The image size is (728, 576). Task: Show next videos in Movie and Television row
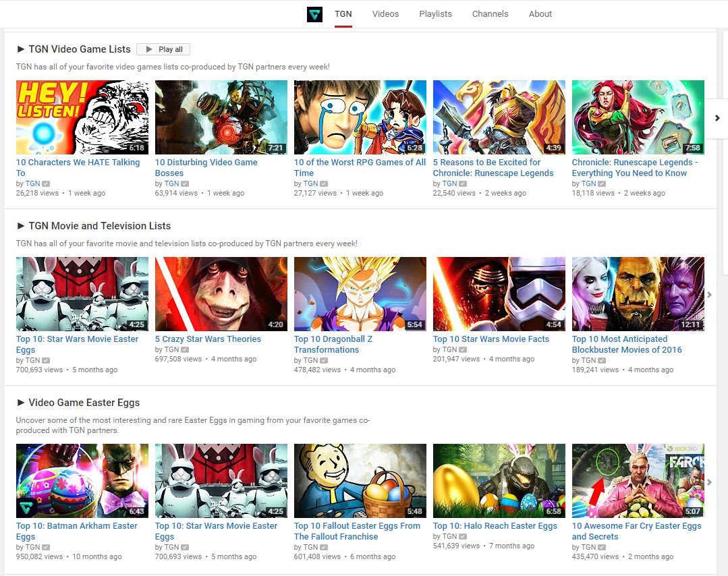pyautogui.click(x=709, y=295)
